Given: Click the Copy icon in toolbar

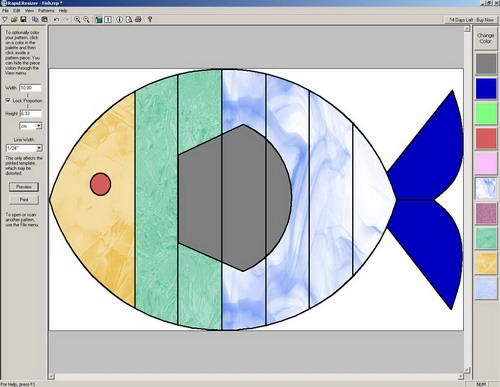Looking at the screenshot, I should coord(35,20).
